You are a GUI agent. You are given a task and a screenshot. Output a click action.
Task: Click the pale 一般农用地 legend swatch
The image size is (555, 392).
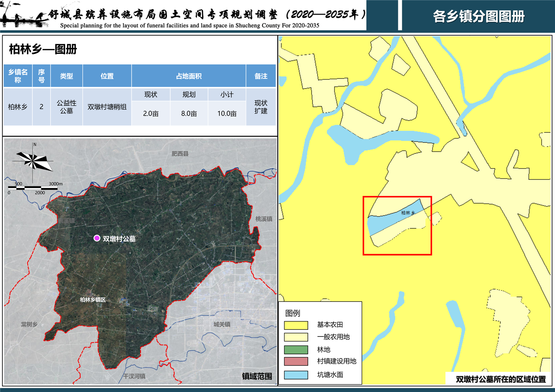pos(296,337)
